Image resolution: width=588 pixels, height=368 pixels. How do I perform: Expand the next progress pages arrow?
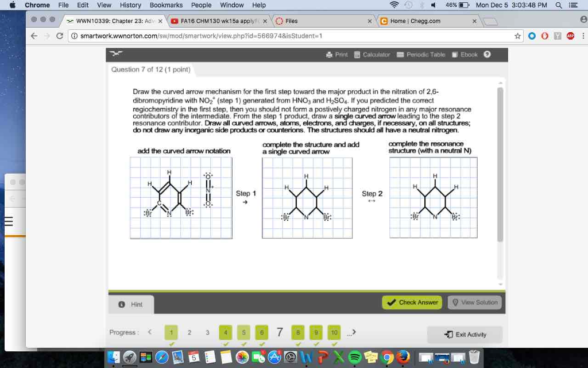(353, 332)
